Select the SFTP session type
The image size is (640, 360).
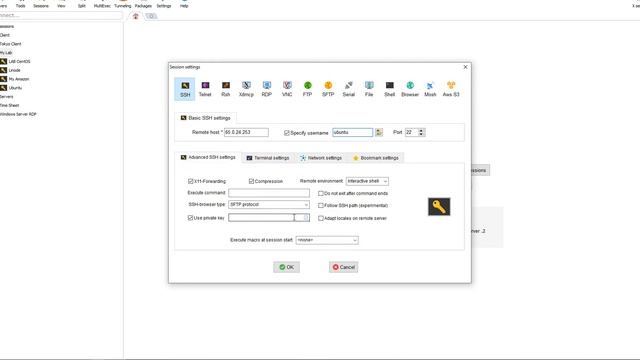pyautogui.click(x=328, y=89)
